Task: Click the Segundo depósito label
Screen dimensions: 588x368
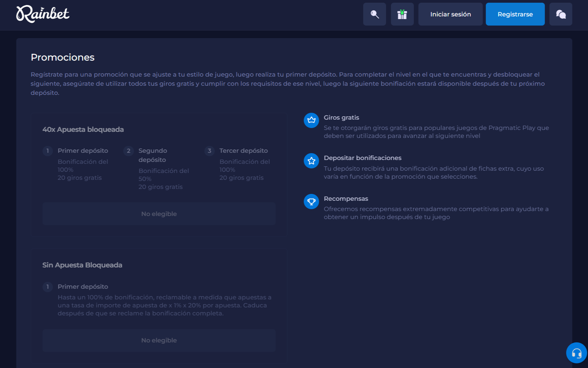Action: [153, 155]
